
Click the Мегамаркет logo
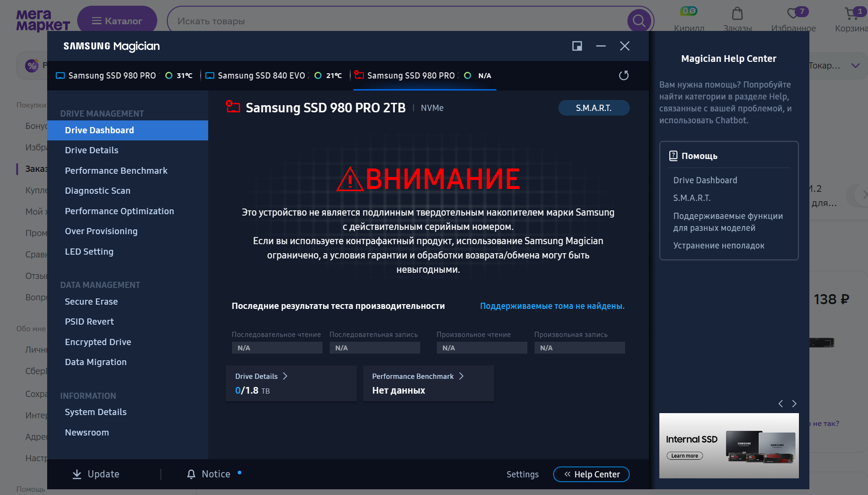coord(43,21)
